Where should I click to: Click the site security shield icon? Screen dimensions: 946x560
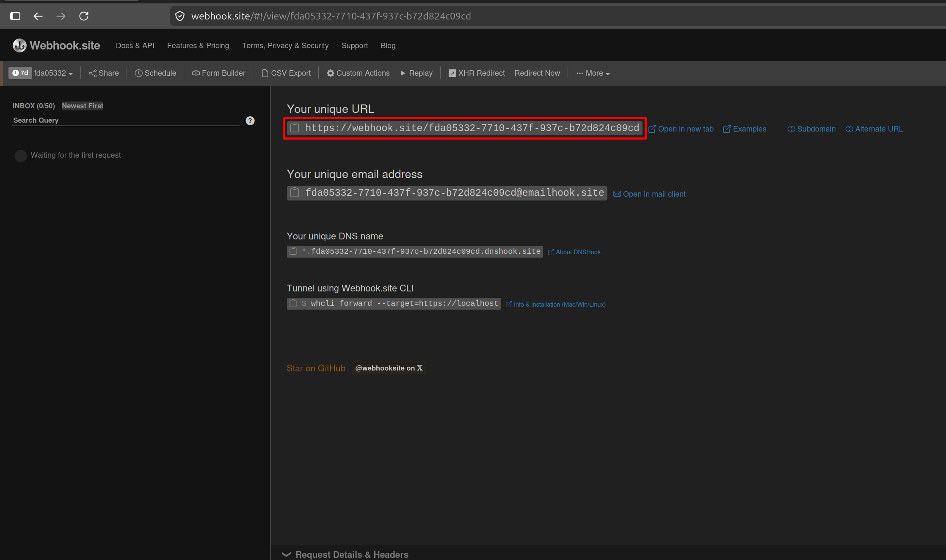pyautogui.click(x=180, y=16)
